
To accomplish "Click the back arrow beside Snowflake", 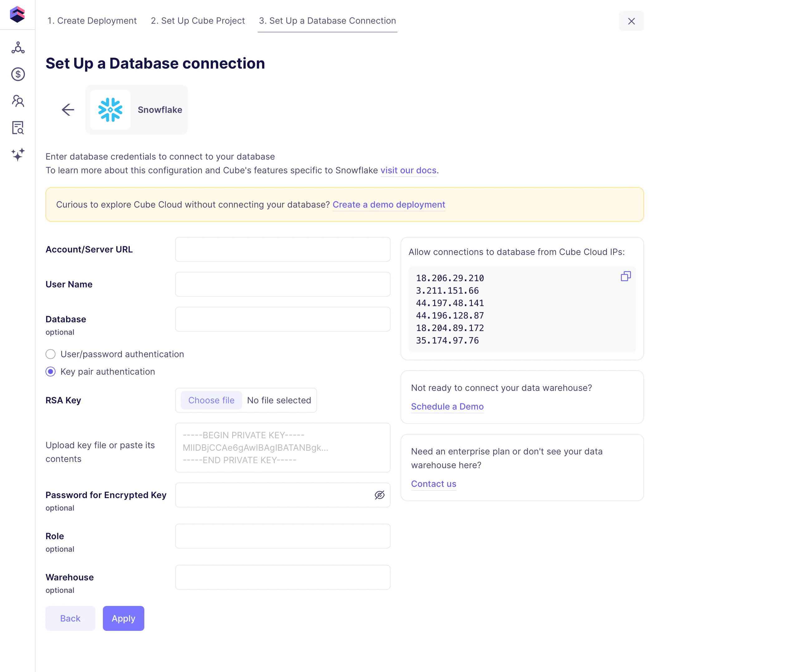I will point(68,110).
